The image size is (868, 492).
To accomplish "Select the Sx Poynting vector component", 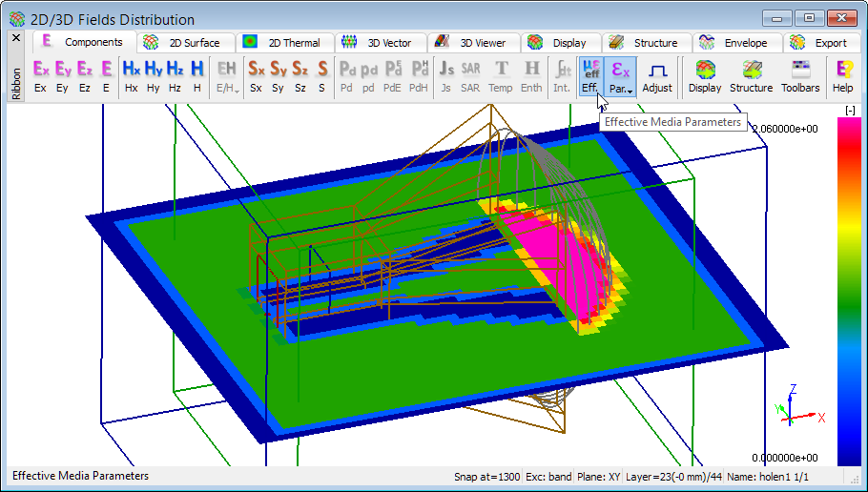I will click(256, 75).
